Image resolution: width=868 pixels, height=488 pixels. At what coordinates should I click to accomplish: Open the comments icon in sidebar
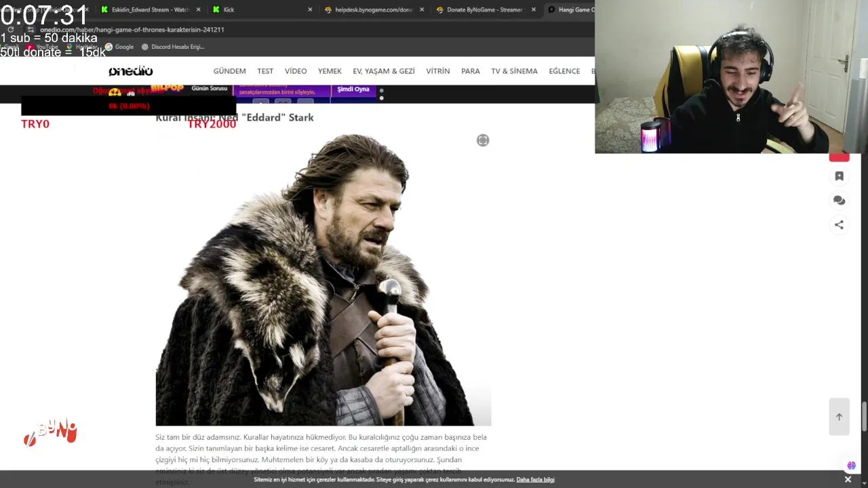tap(839, 201)
